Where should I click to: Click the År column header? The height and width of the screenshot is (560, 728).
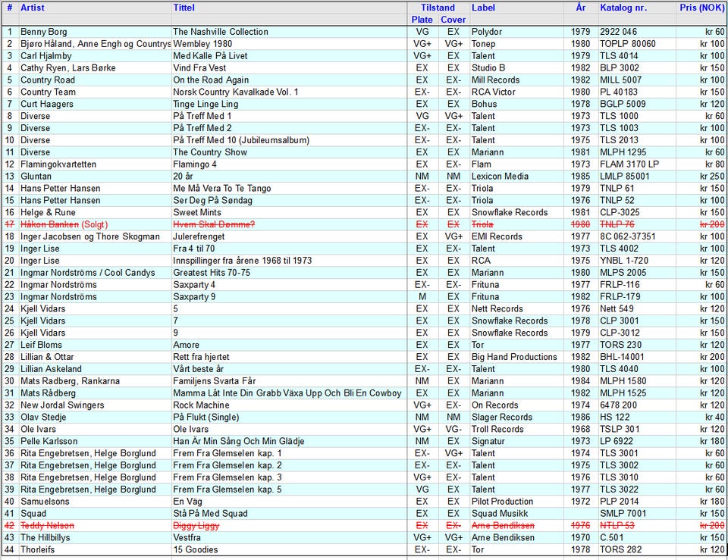coord(581,8)
